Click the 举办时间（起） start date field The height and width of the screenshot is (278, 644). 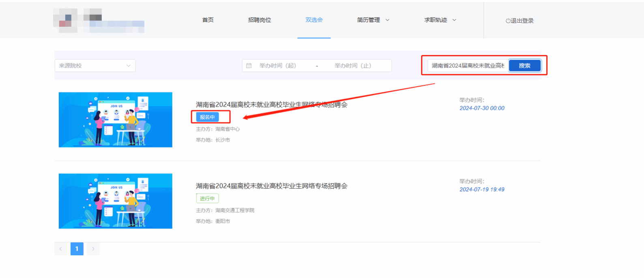pos(278,66)
